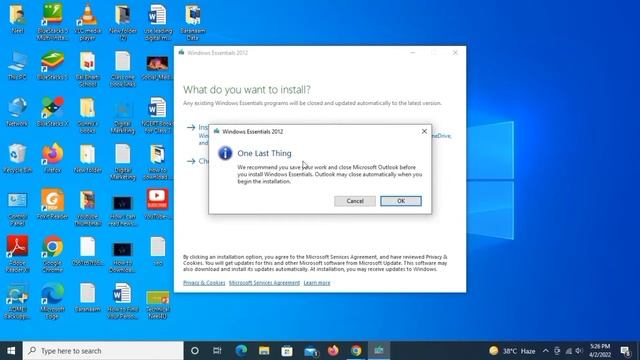
Task: Close the One Last Thing dialog
Action: (424, 131)
